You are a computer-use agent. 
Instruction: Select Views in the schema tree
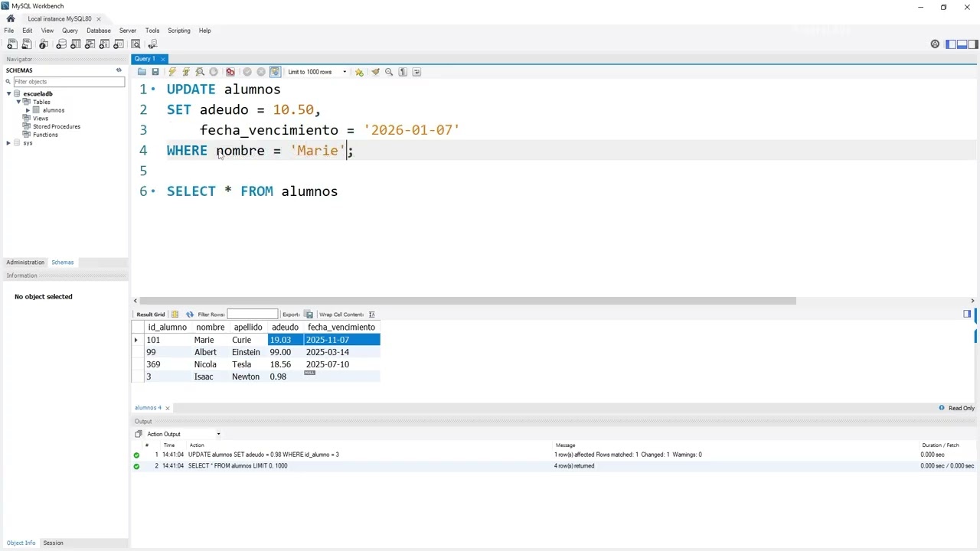pos(41,119)
